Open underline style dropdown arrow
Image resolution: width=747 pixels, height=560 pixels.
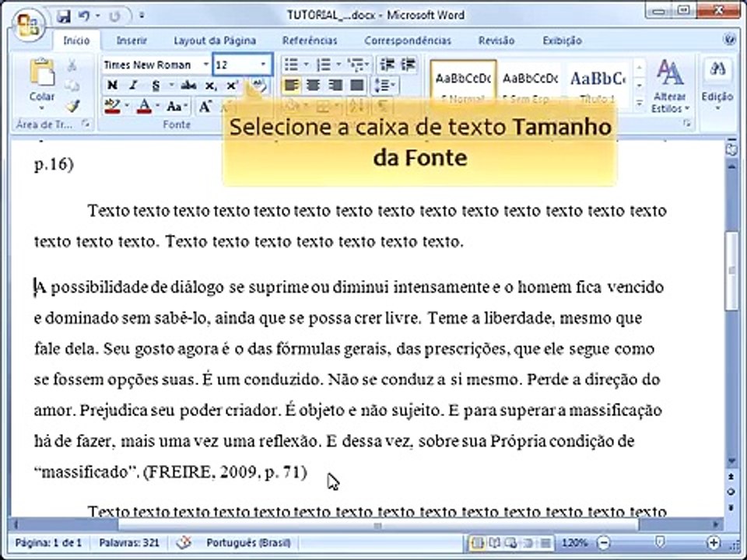[x=170, y=86]
